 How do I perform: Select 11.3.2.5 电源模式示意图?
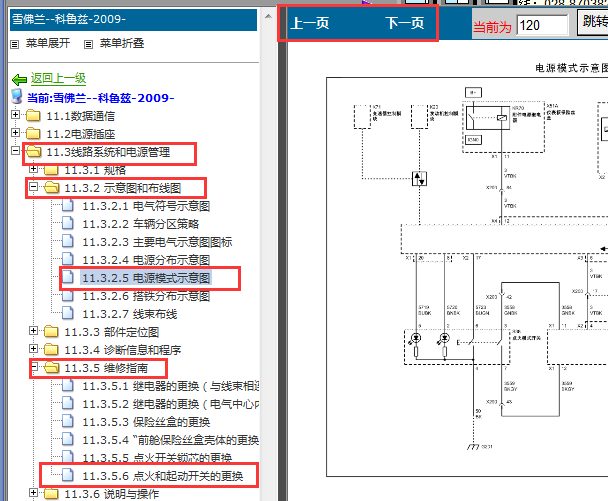(146, 278)
